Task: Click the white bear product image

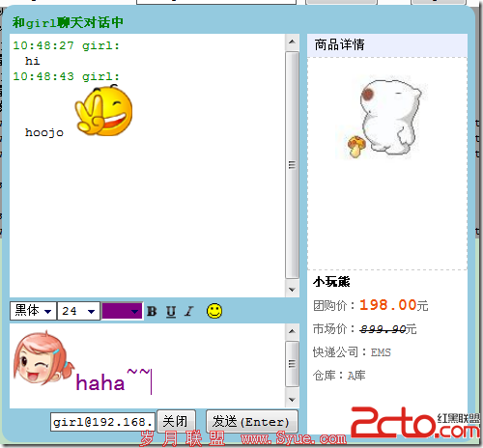Action: coord(384,118)
